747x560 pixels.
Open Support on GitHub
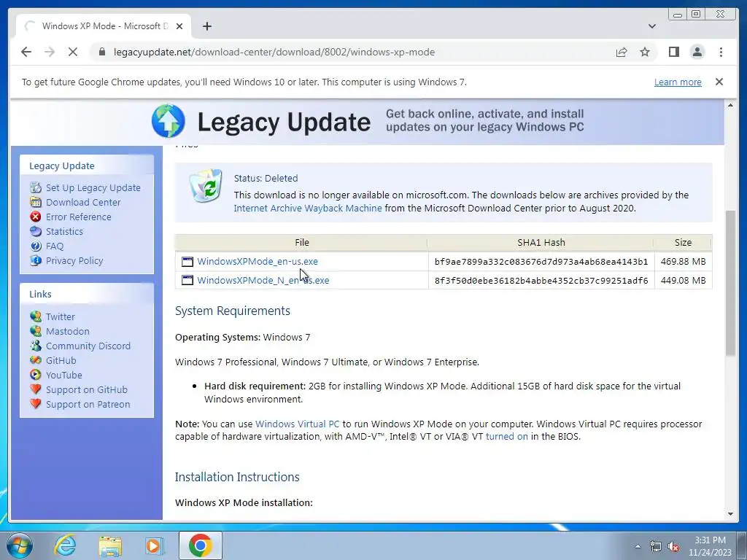point(87,389)
